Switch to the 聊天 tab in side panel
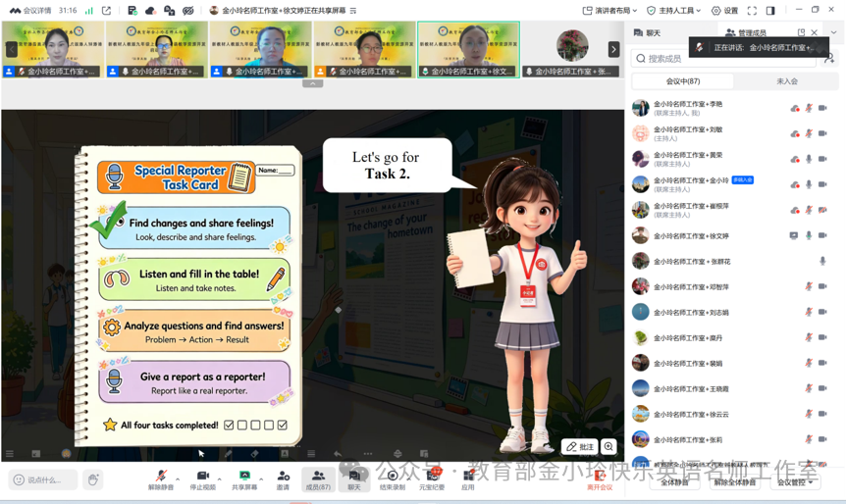The width and height of the screenshot is (846, 504). (647, 33)
